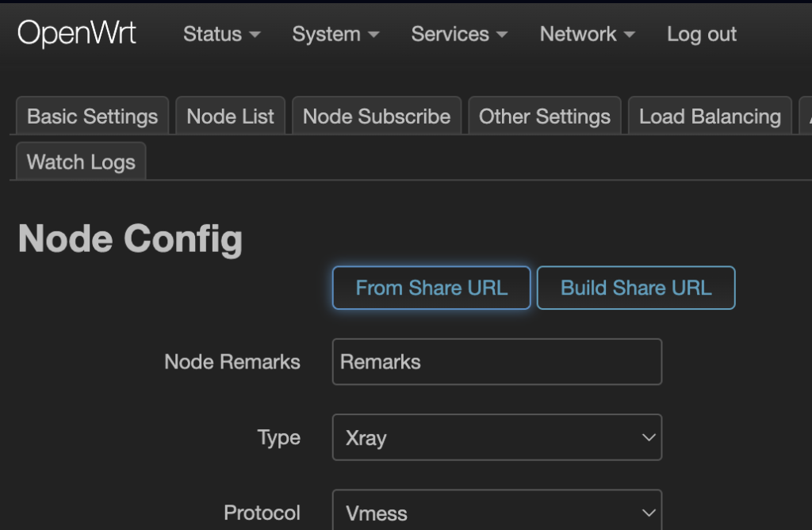812x530 pixels.
Task: Go to the Node List tab
Action: click(x=230, y=116)
